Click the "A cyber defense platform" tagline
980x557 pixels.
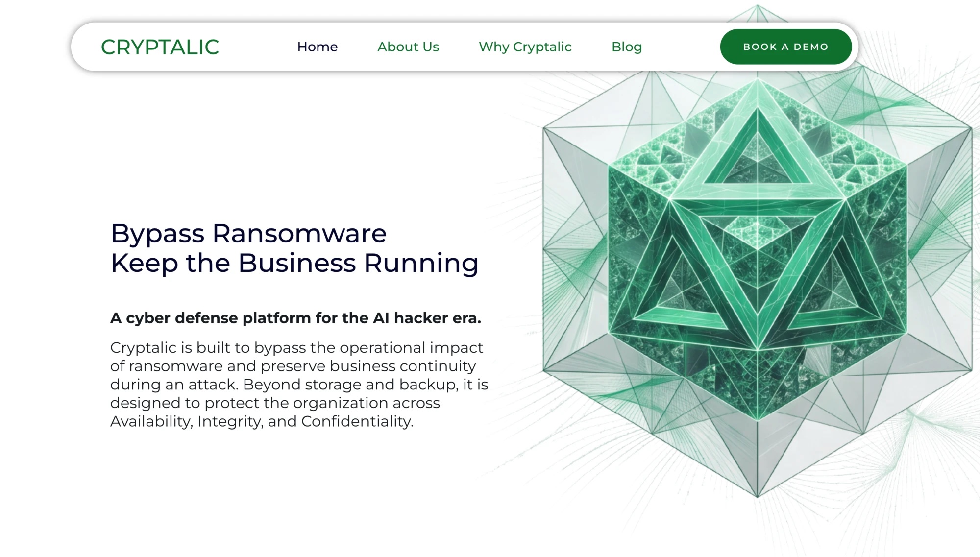pyautogui.click(x=296, y=318)
